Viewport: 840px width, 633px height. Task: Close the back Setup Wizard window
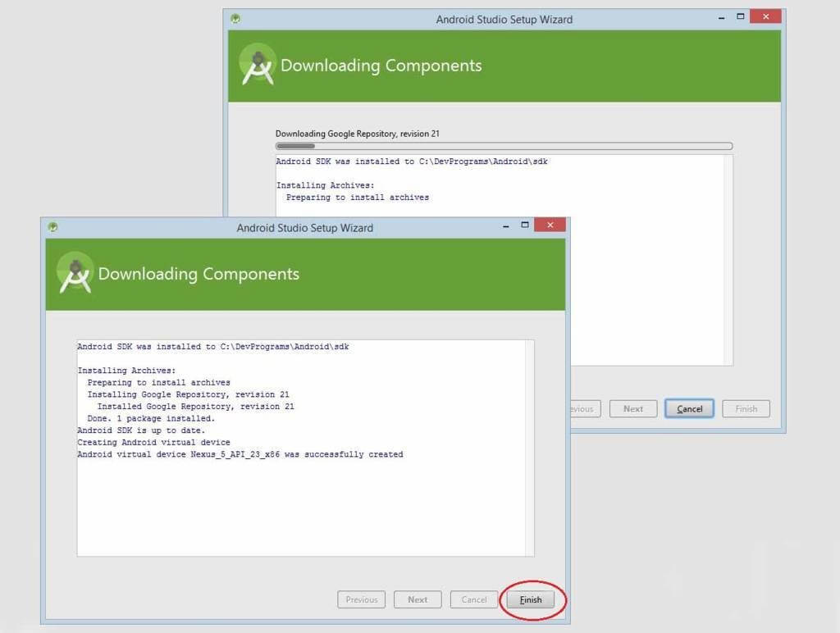765,16
